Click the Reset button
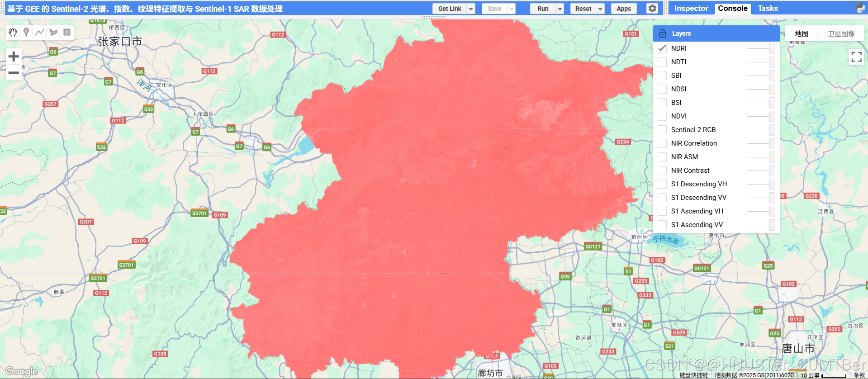Viewport: 868px width, 379px height. tap(583, 9)
